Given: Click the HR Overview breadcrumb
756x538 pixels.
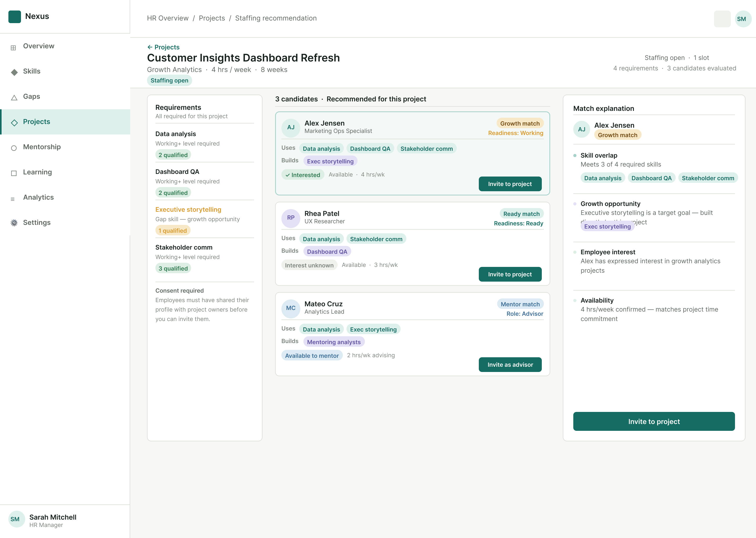Looking at the screenshot, I should [167, 18].
